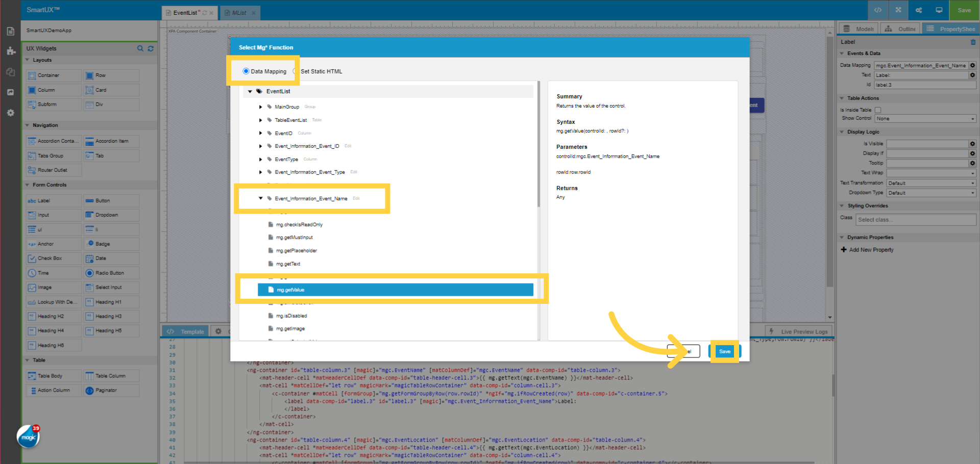Viewport: 980px width, 464px height.
Task: Toggle the Is Inside Table checkbox
Action: [878, 110]
